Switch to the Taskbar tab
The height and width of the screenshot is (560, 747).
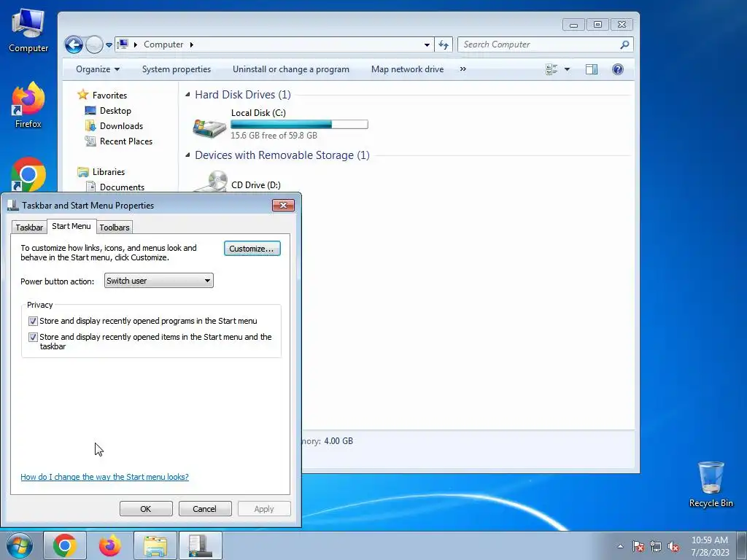[x=29, y=227]
